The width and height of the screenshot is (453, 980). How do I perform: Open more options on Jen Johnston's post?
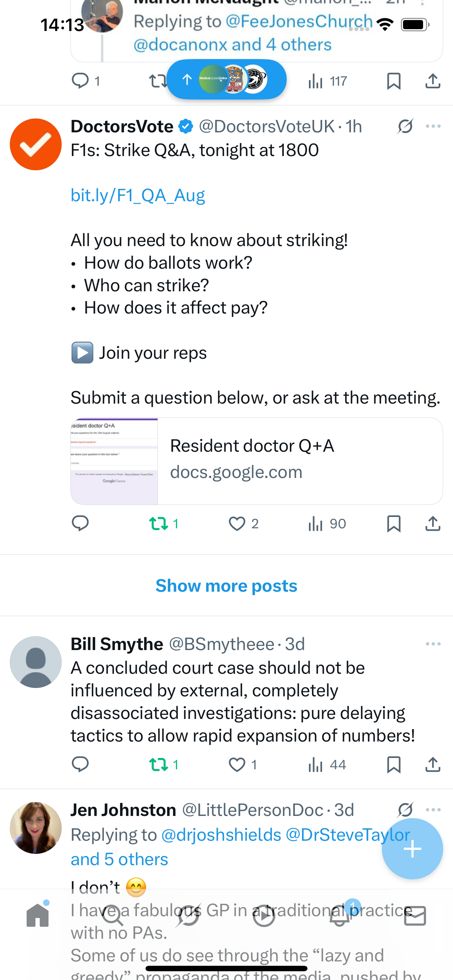[x=433, y=810]
